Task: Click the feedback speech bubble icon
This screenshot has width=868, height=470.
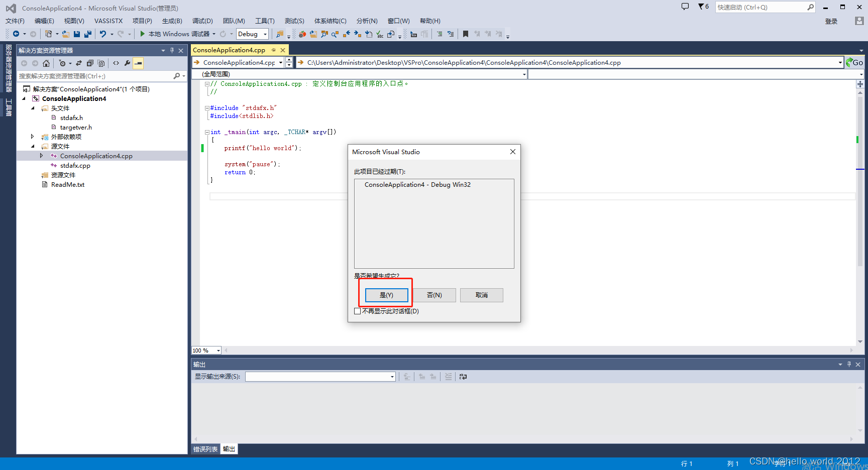Action: [x=685, y=7]
